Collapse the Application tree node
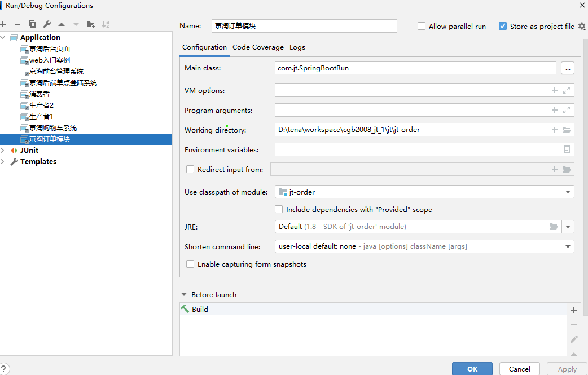The width and height of the screenshot is (588, 375). [3, 37]
